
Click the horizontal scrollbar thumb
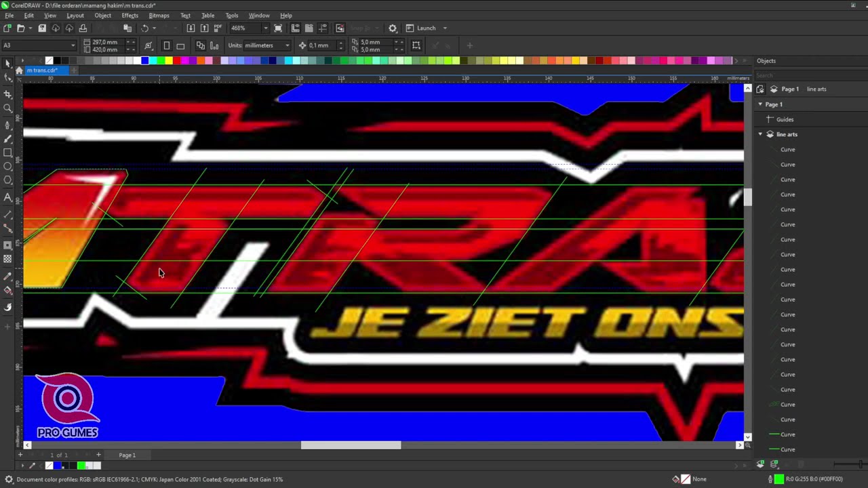(x=351, y=445)
